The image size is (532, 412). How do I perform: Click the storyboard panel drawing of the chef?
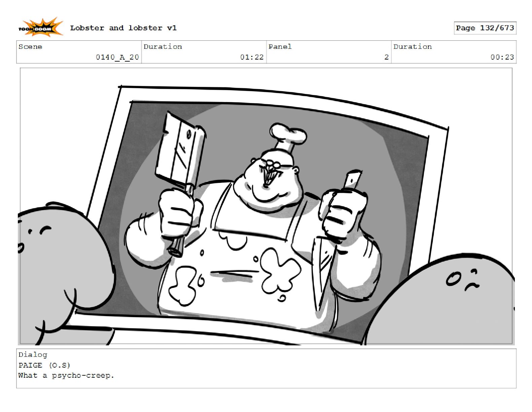266,206
